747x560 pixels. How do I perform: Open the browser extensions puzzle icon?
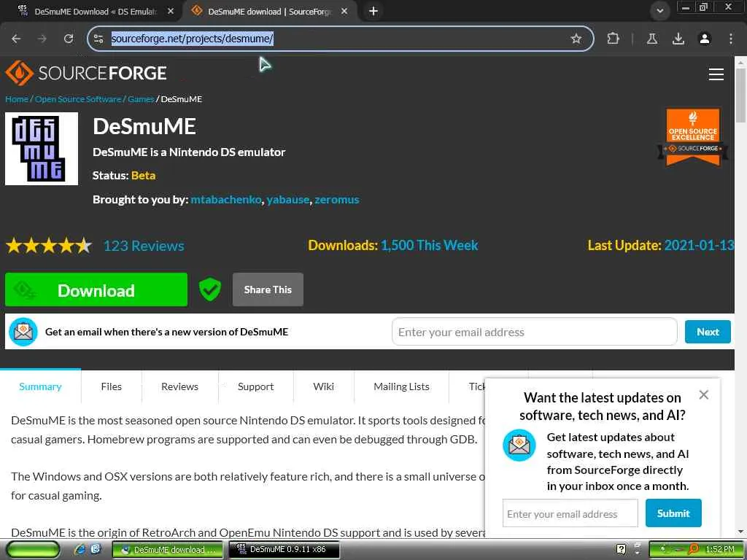(613, 39)
